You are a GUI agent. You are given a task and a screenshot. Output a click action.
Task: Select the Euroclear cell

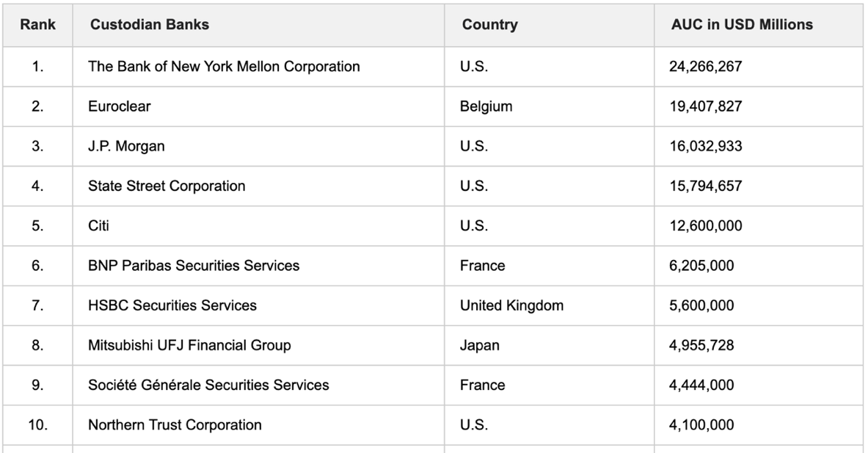tap(258, 106)
